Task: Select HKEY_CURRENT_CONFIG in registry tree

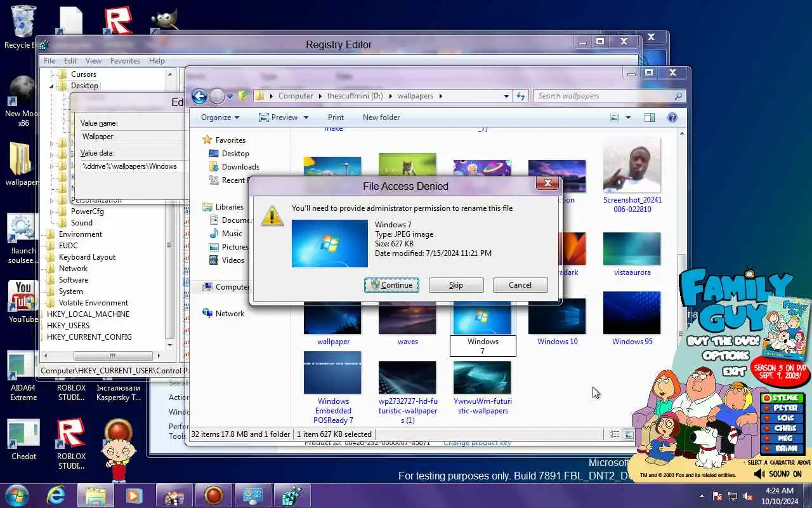Action: click(89, 337)
